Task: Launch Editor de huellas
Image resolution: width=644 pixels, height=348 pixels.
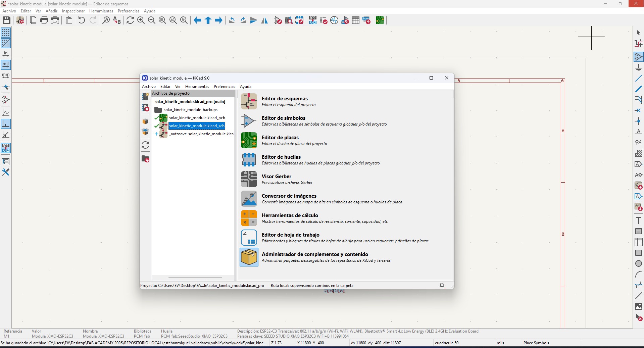Action: point(249,160)
